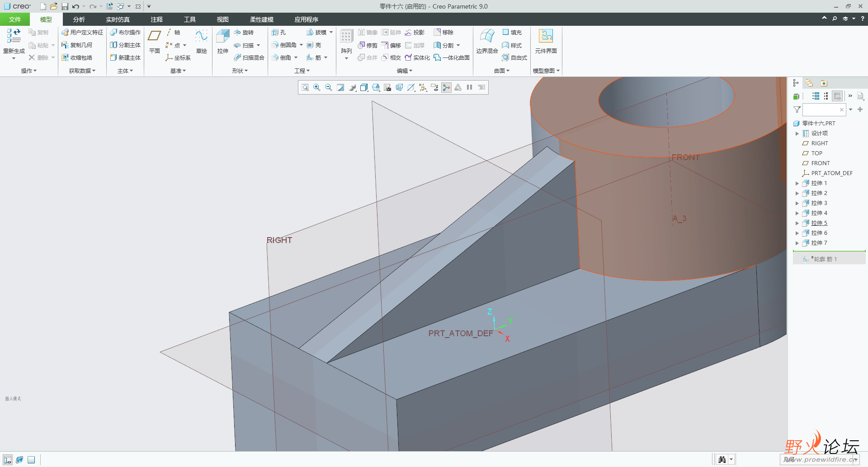
Task: Click the Zoom In magnifier icon
Action: click(x=317, y=87)
